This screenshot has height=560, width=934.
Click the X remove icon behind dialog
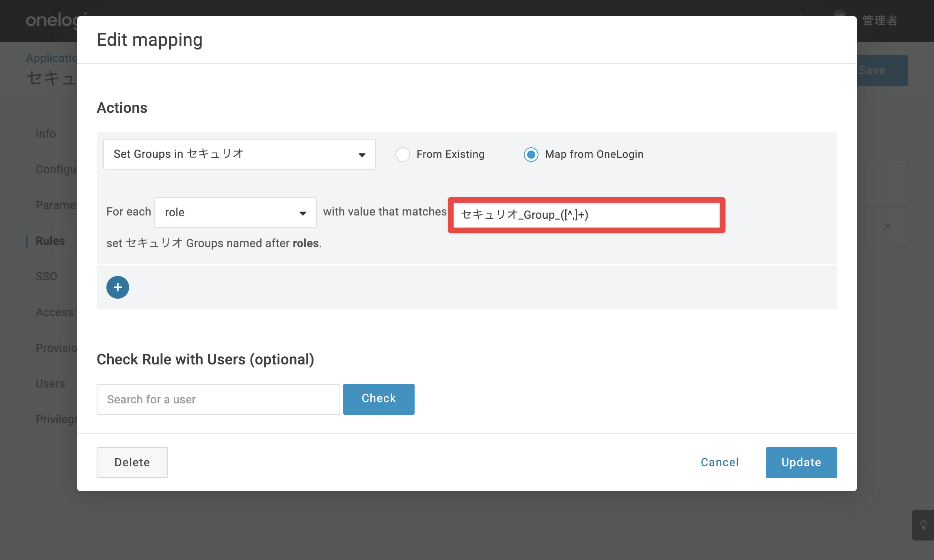(x=888, y=226)
